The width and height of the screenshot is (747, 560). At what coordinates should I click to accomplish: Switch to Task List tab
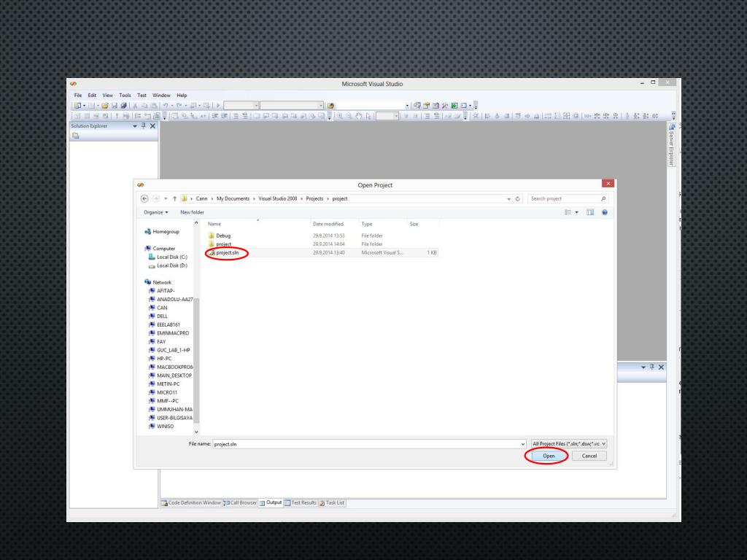click(x=332, y=503)
